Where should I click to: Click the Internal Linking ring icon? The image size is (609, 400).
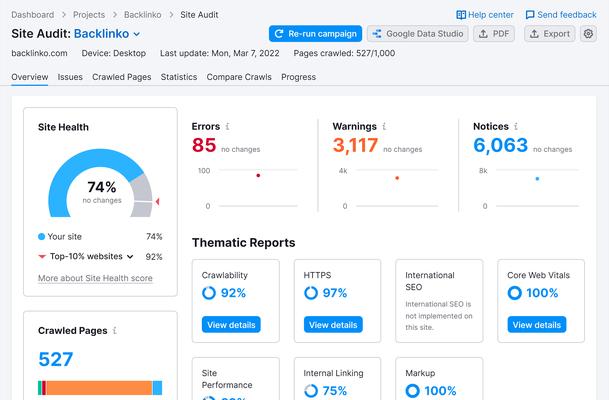pyautogui.click(x=311, y=391)
